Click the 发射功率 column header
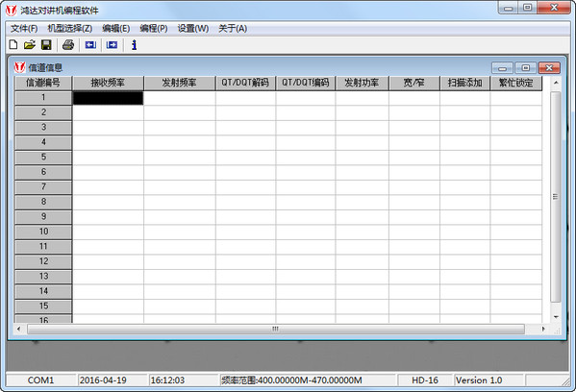Screen dimensions: 576x392 click(x=362, y=83)
